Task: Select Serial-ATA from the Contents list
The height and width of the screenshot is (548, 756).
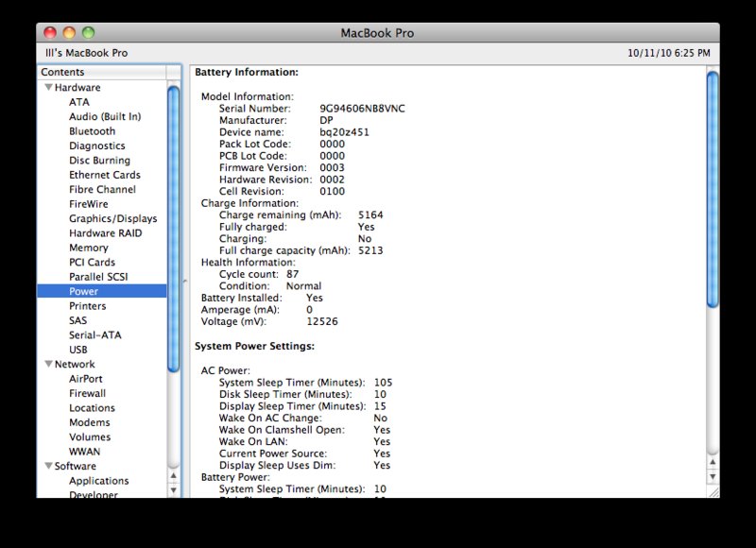Action: 94,334
